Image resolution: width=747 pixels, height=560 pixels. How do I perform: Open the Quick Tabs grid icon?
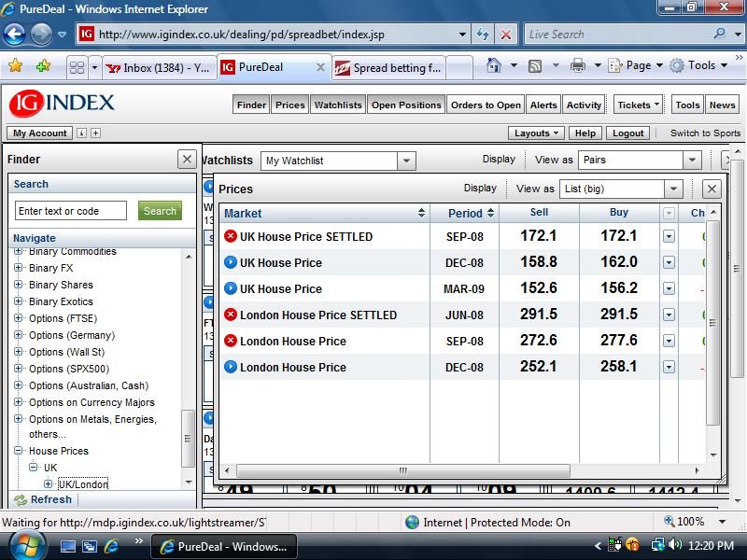[77, 67]
